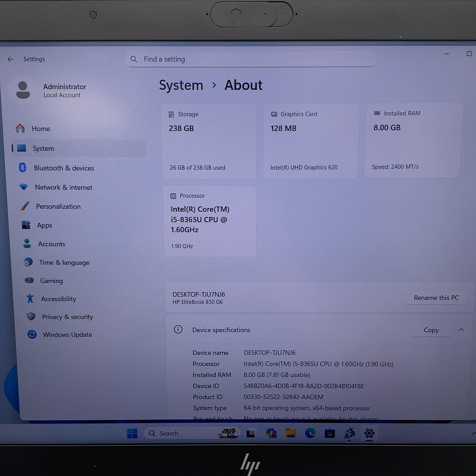Click the "26 GB of 238 GB used" text
Image resolution: width=476 pixels, height=476 pixels.
pos(197,168)
